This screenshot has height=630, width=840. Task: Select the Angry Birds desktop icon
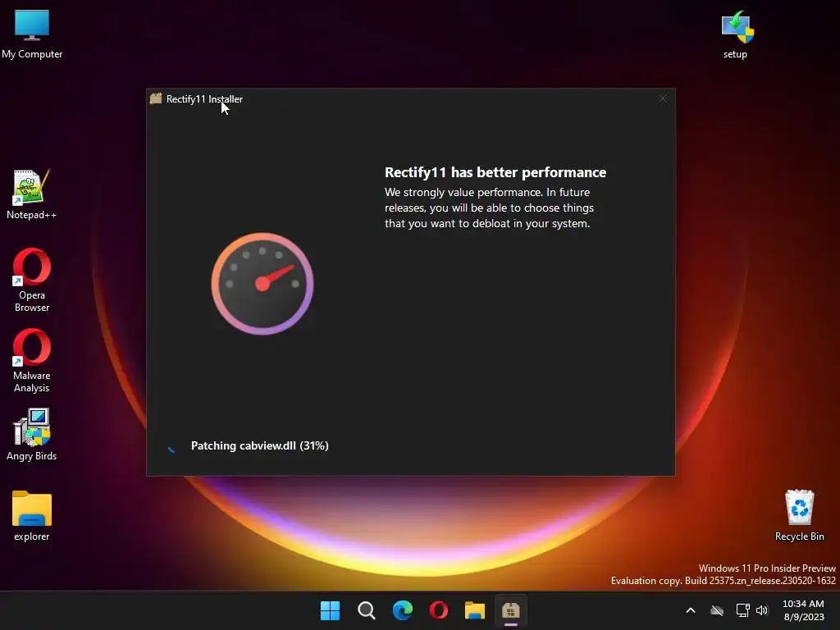pyautogui.click(x=32, y=435)
